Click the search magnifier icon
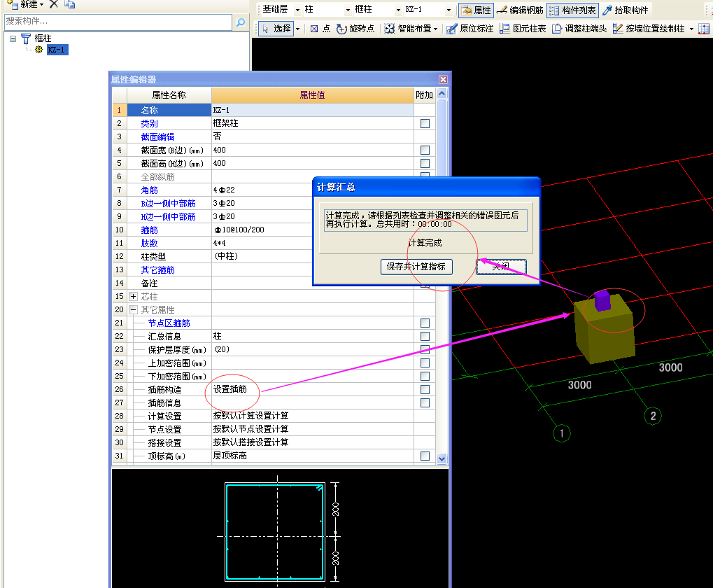The width and height of the screenshot is (713, 588). 241,22
